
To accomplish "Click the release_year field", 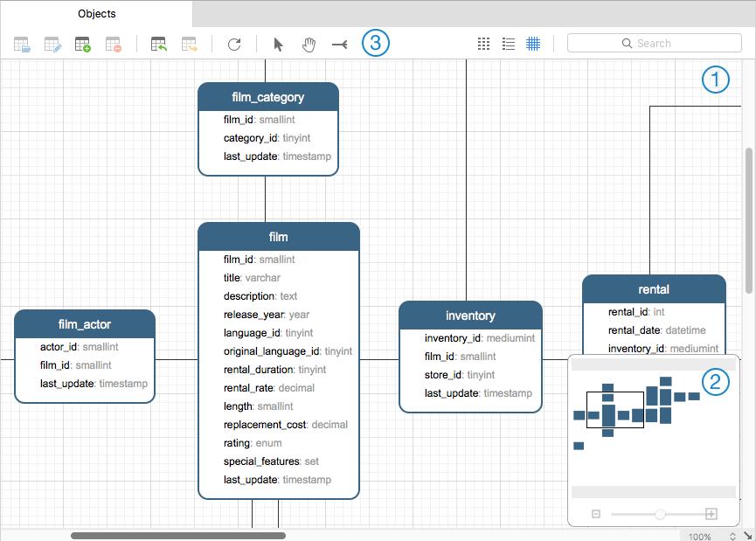I will 267,315.
